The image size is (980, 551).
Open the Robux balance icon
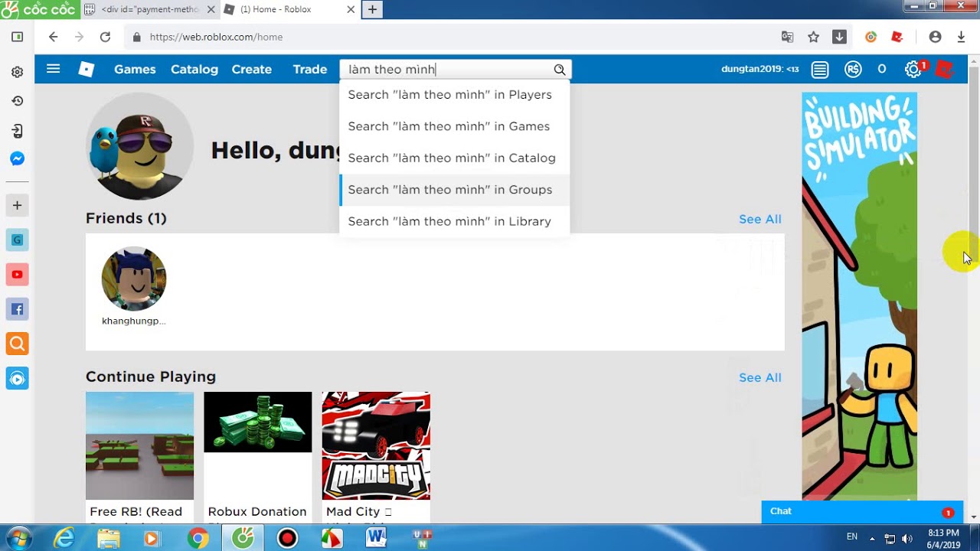(853, 70)
